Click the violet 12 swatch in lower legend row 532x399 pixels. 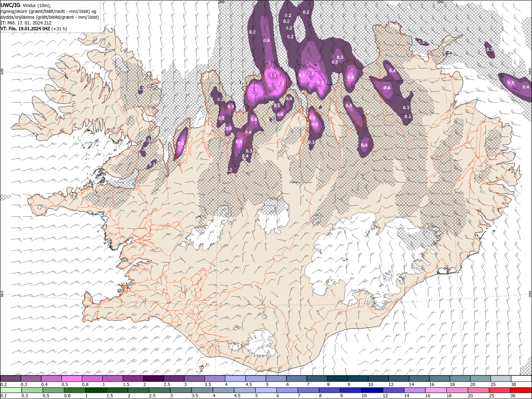pyautogui.click(x=393, y=390)
